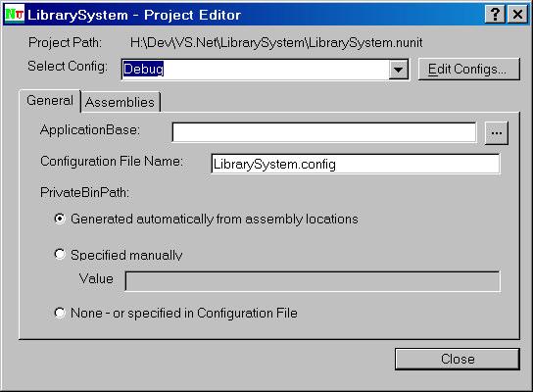The image size is (533, 392).
Task: Click the PrivateBinPath Value text field
Action: click(313, 281)
